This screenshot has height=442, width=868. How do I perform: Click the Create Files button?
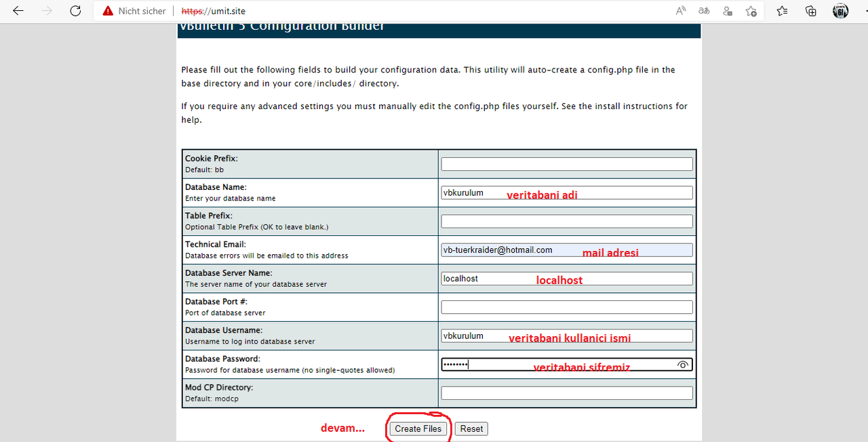[x=418, y=428]
